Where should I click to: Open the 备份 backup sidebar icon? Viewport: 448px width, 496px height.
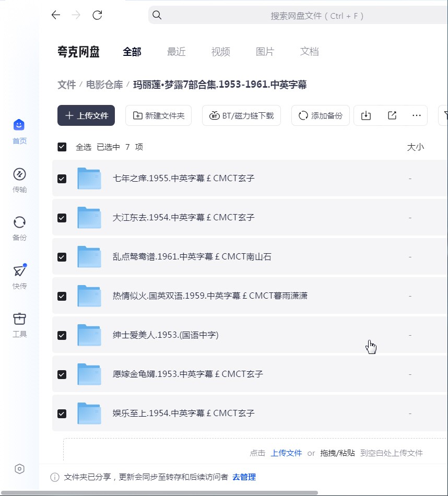[19, 228]
